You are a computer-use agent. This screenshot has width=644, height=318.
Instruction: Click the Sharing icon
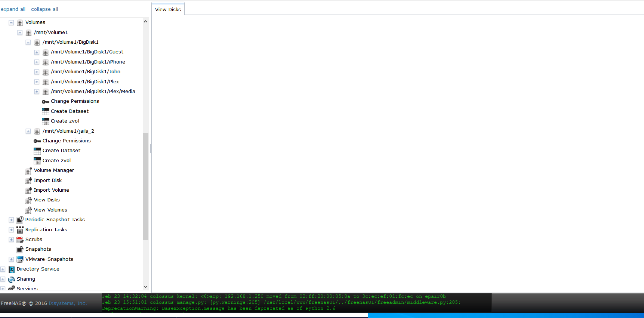click(x=12, y=279)
